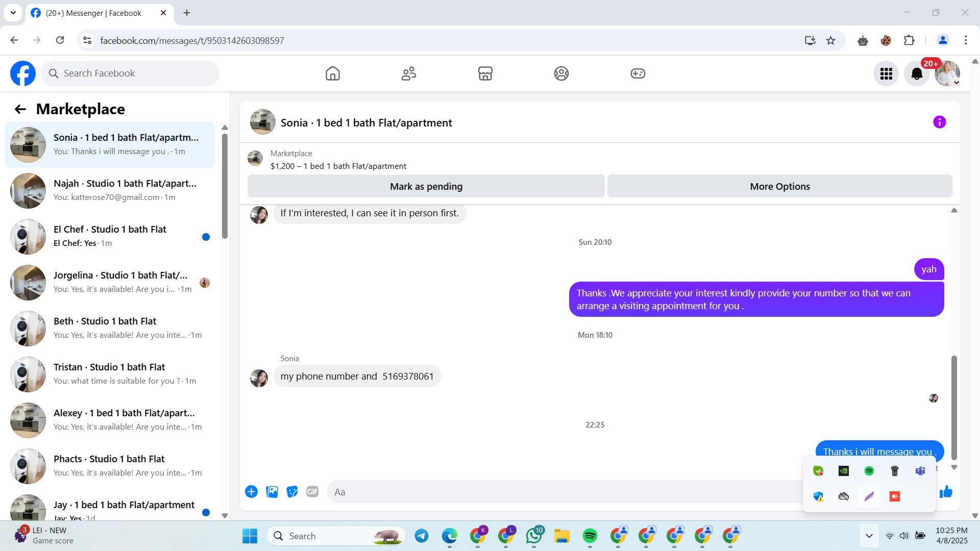This screenshot has width=980, height=551.
Task: Click the conversation information icon
Action: (x=939, y=122)
